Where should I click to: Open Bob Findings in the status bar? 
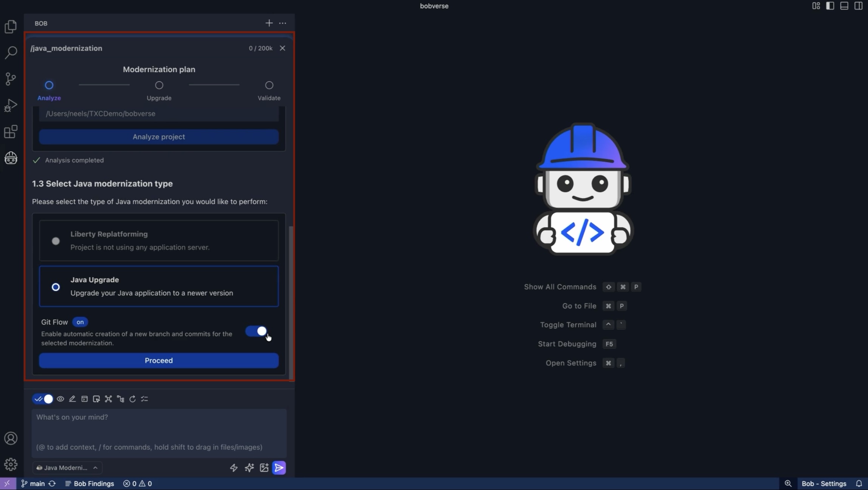pyautogui.click(x=90, y=484)
